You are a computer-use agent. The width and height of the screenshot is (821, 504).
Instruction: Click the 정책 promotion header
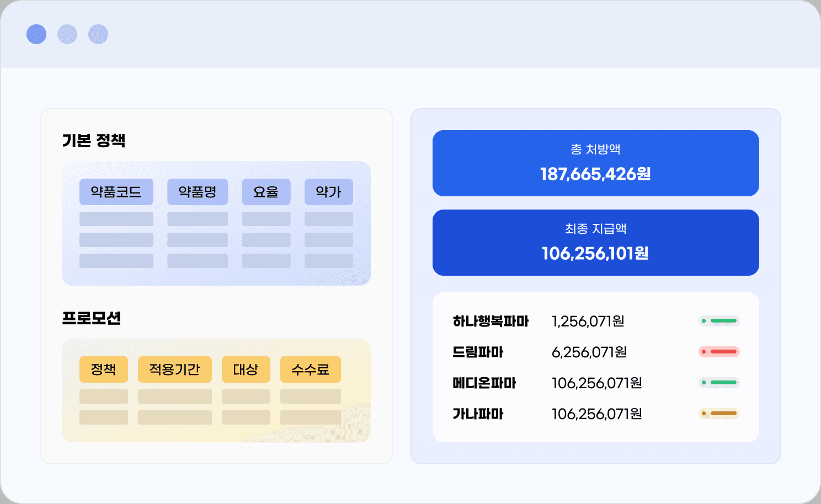click(x=104, y=369)
